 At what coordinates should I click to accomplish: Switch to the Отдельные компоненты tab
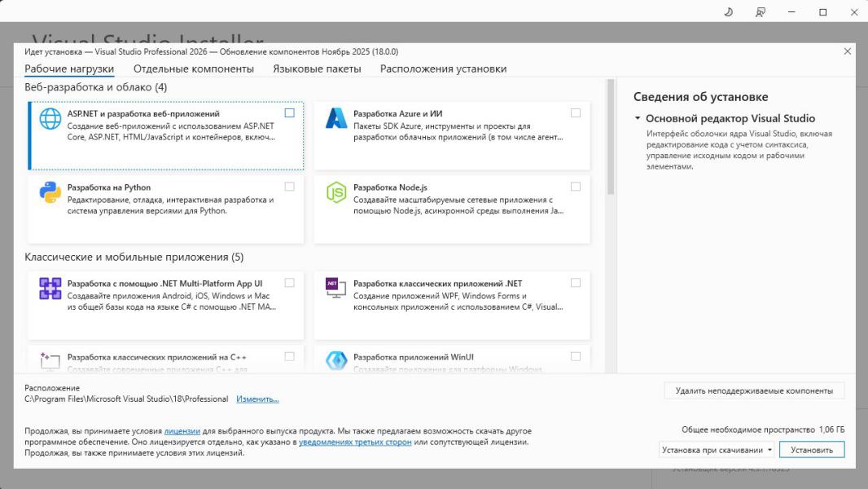(194, 69)
